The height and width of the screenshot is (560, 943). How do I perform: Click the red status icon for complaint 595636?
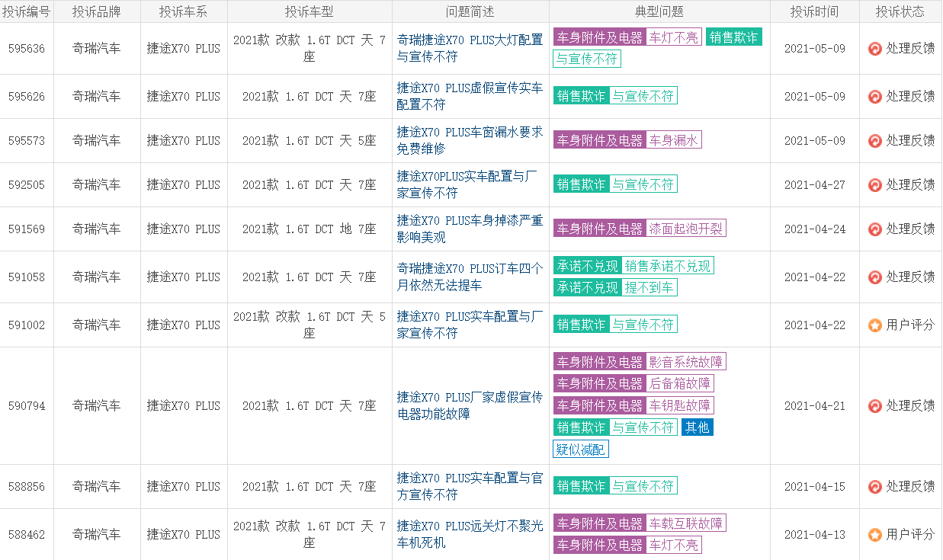click(x=875, y=49)
